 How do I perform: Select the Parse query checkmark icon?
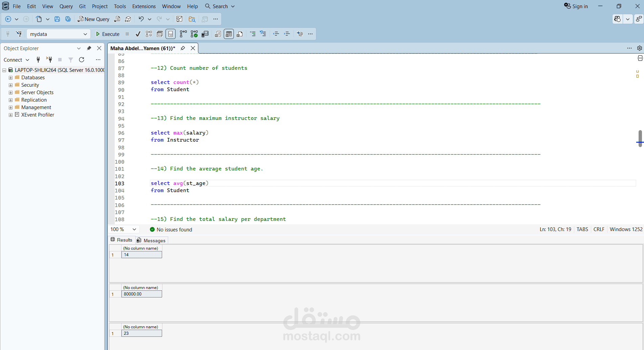point(138,34)
